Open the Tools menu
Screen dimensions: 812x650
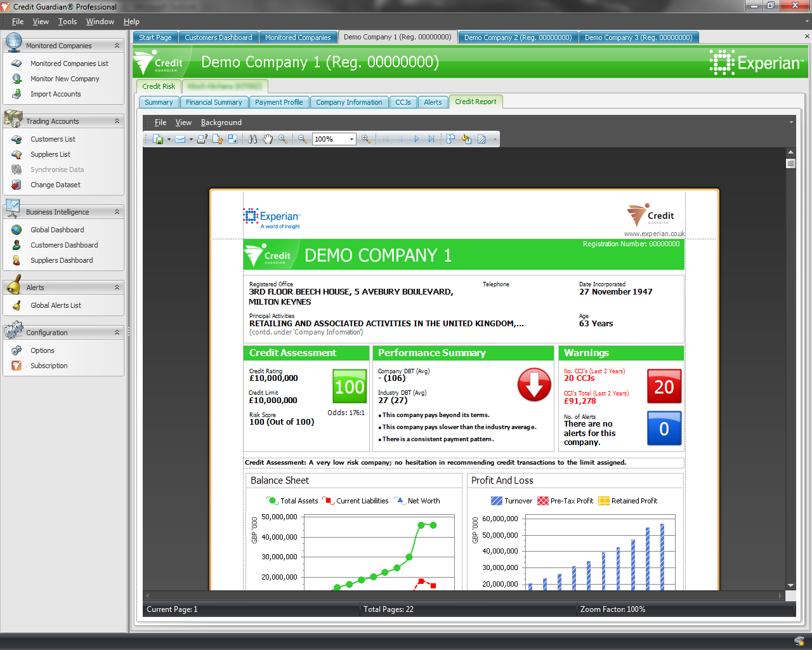[67, 22]
